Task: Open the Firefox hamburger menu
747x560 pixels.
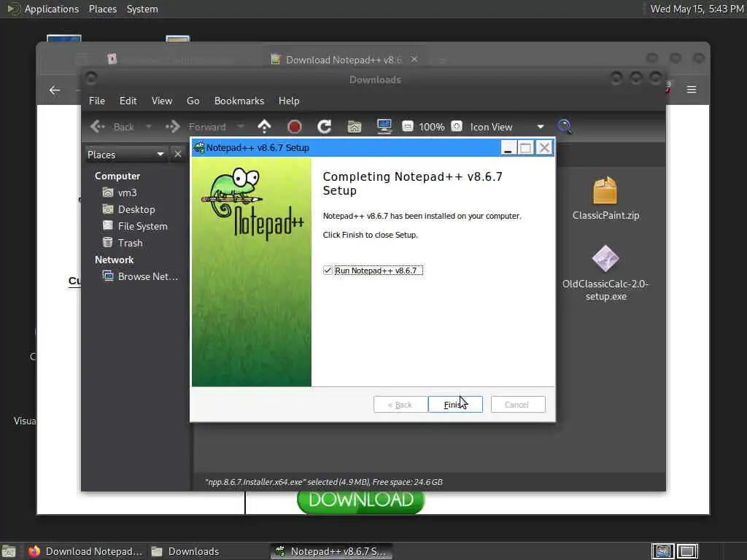Action: [692, 90]
